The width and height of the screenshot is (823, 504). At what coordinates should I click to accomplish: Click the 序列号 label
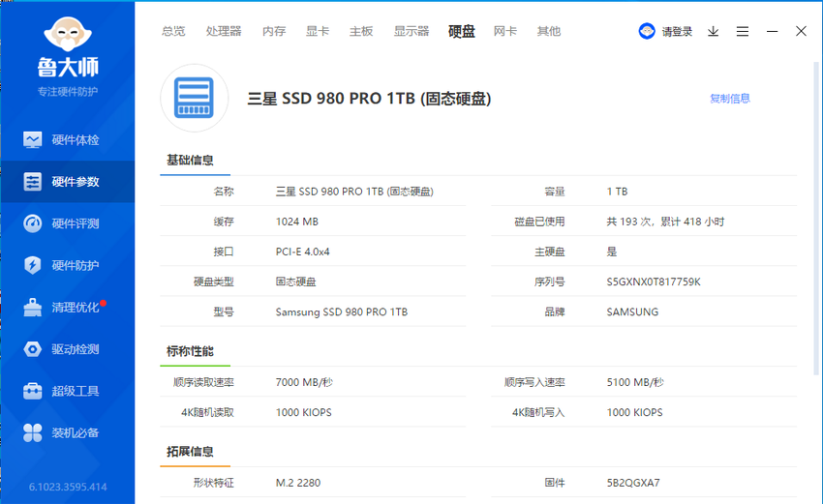[550, 282]
